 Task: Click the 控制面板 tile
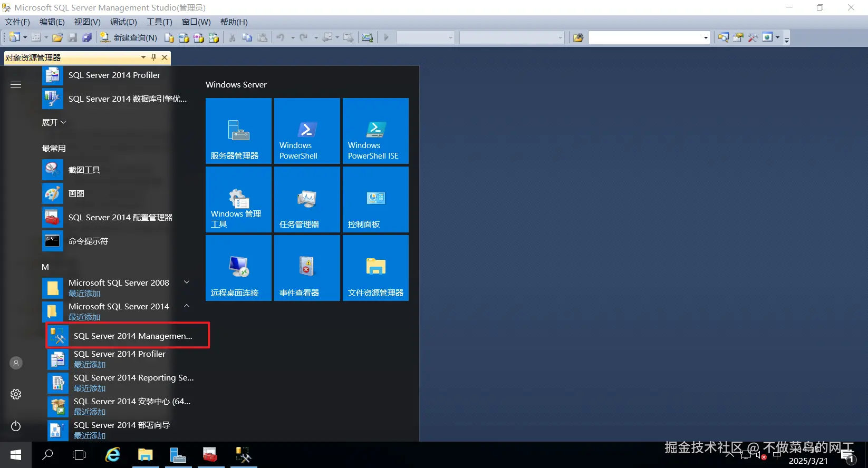click(375, 199)
